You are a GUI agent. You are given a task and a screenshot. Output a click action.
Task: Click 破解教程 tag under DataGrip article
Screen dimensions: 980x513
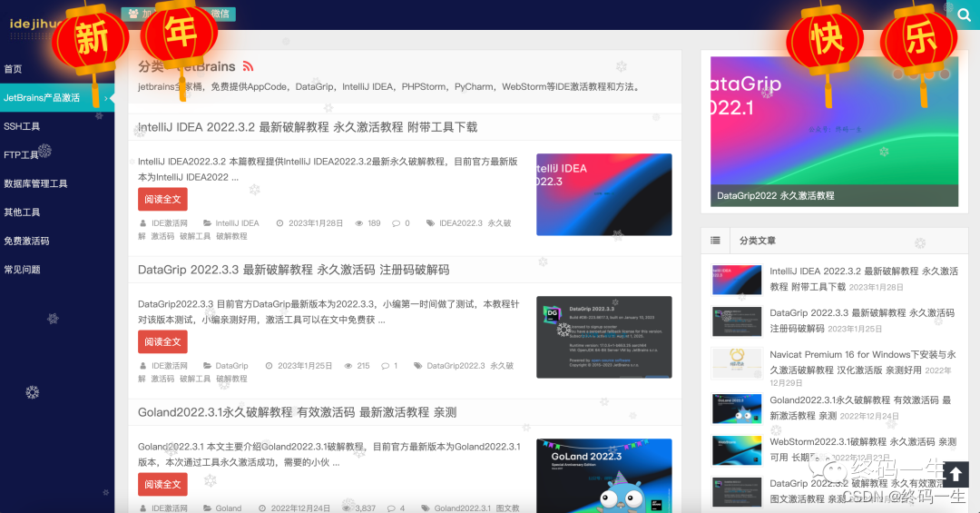[232, 380]
